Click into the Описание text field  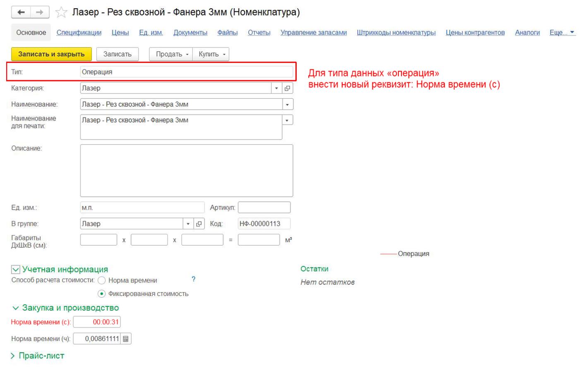coord(186,170)
